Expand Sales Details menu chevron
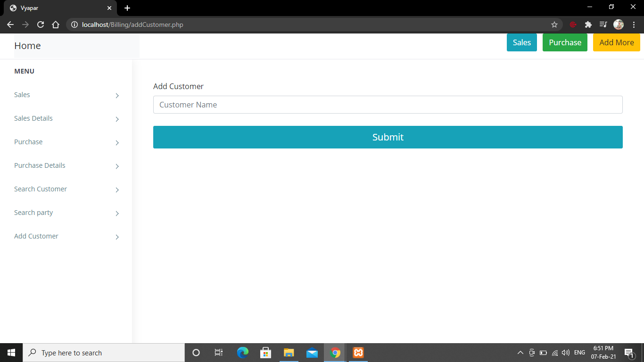 click(x=117, y=119)
